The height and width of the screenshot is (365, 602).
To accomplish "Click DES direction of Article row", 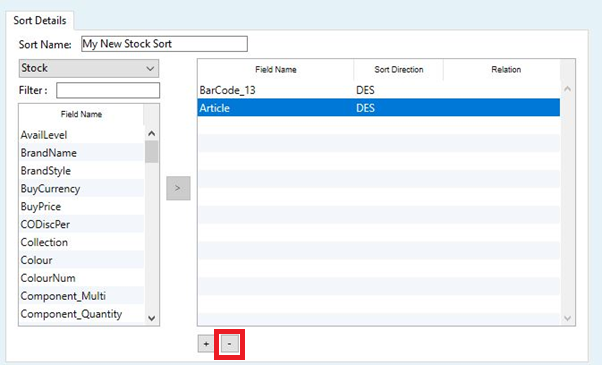I will pos(365,108).
